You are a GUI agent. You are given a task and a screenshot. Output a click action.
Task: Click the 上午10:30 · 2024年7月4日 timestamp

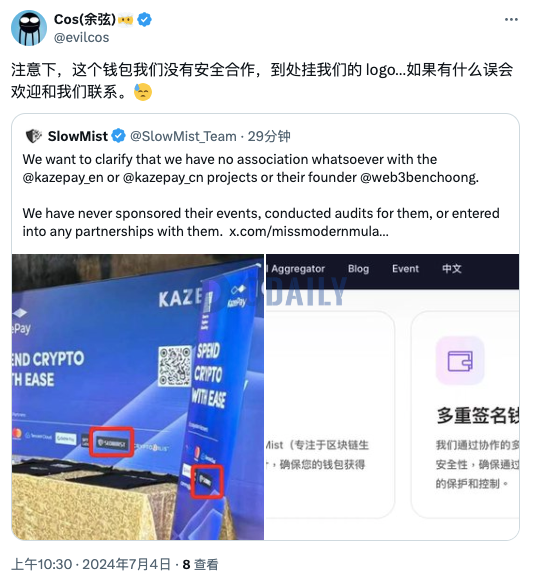click(x=91, y=564)
